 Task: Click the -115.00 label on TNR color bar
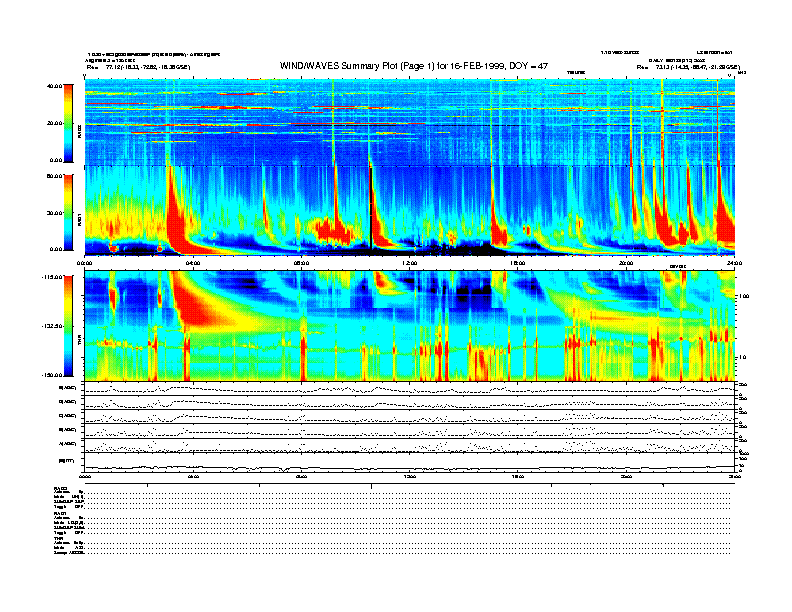pos(53,277)
